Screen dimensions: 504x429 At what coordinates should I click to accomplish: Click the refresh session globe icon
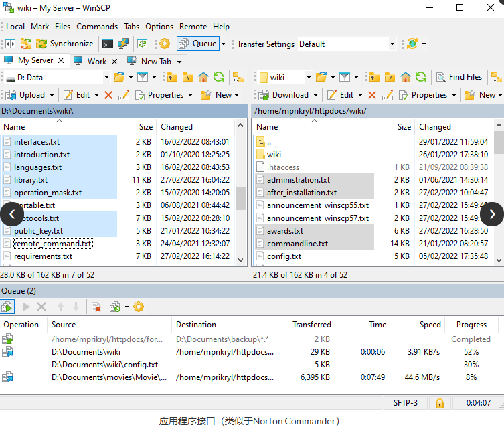pyautogui.click(x=412, y=44)
